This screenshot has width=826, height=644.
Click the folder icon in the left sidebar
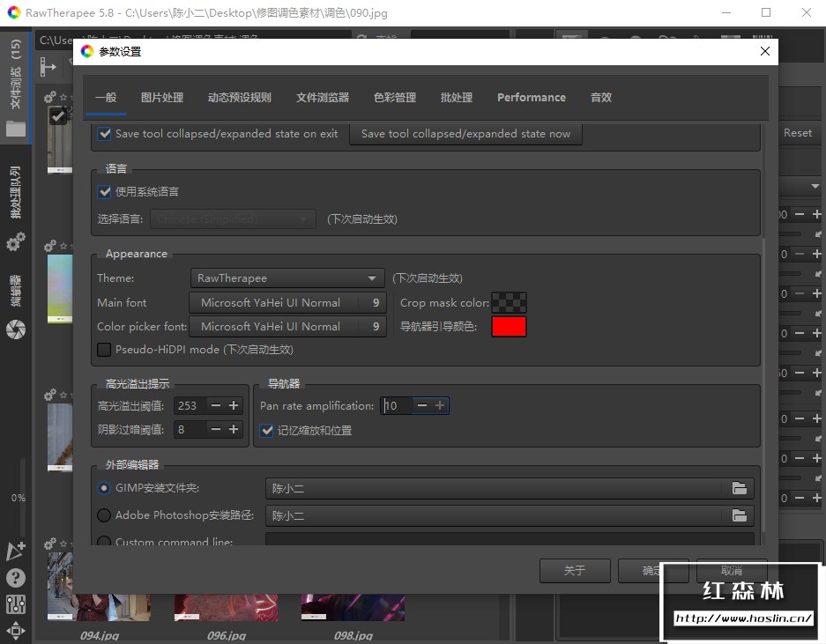16,129
